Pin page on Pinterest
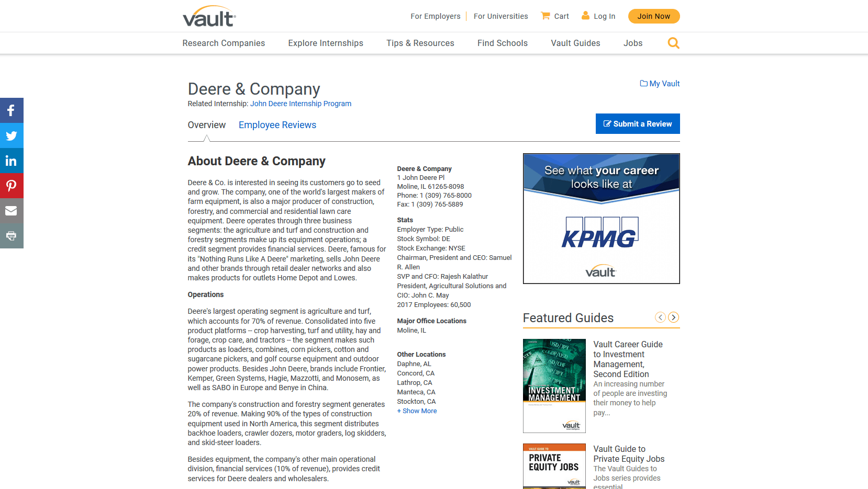This screenshot has height=489, width=868. [x=12, y=186]
